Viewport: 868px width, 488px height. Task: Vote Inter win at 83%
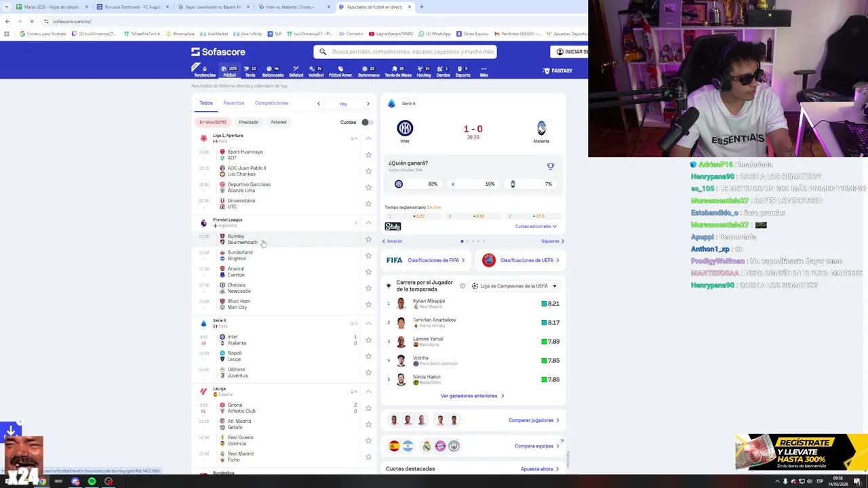click(416, 184)
